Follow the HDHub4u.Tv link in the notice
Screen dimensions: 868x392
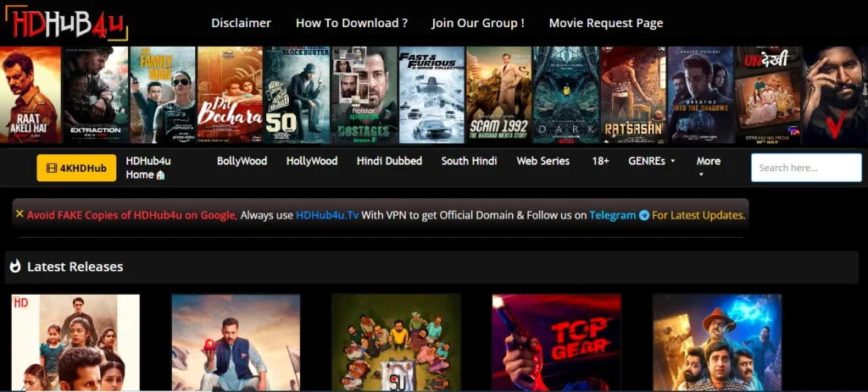point(328,216)
